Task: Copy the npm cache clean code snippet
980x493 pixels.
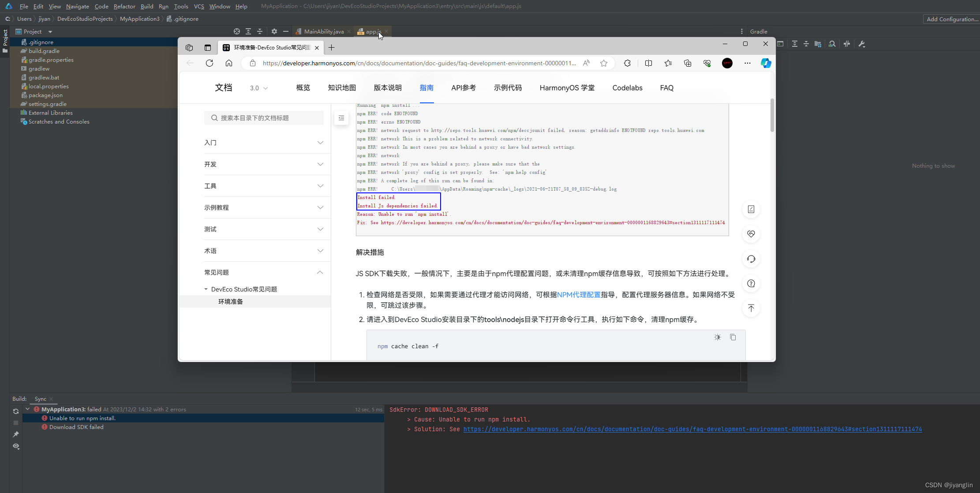Action: [x=733, y=337]
